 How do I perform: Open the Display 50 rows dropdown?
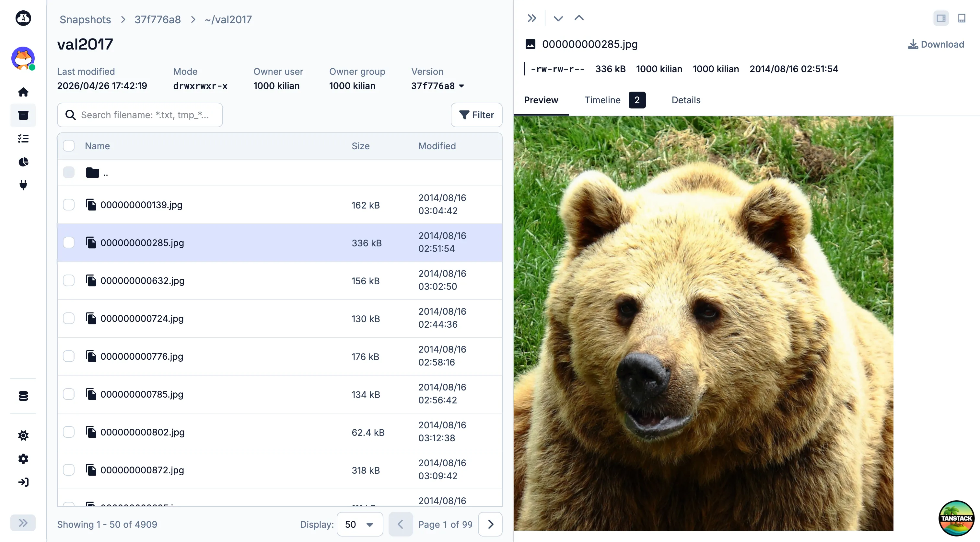tap(359, 525)
